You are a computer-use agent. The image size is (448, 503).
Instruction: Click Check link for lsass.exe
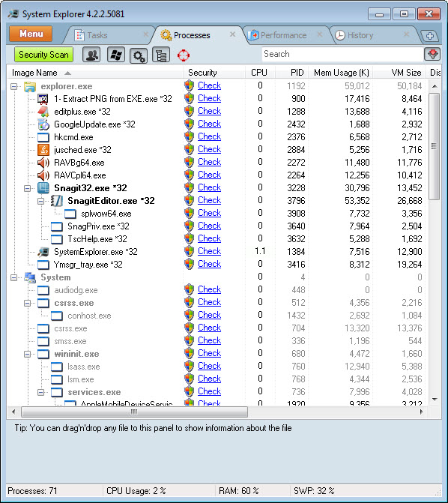click(210, 366)
